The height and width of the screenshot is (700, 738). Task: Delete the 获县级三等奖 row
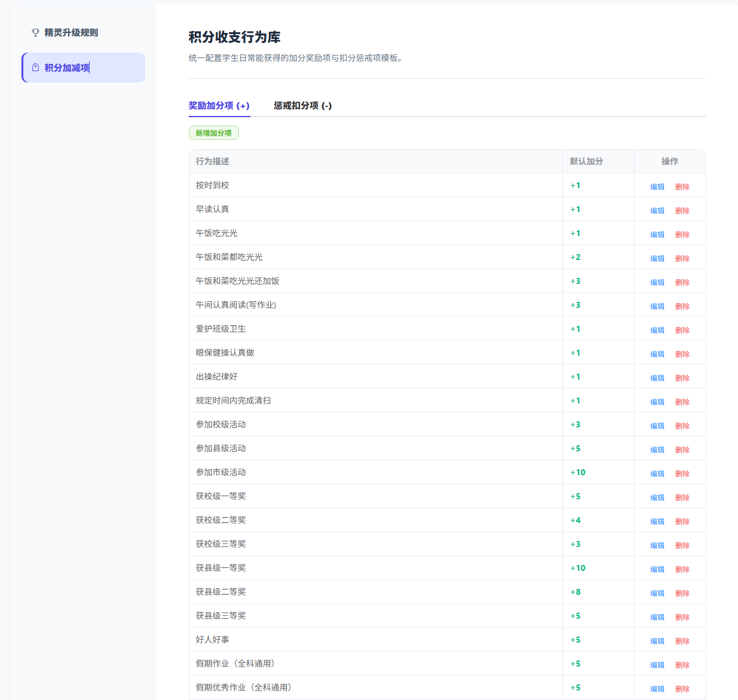[x=682, y=617]
